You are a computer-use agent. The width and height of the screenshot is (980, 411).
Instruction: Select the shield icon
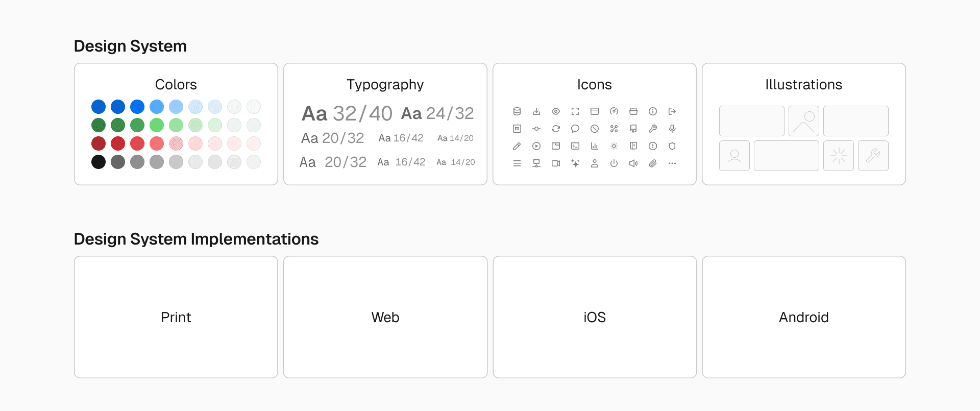672,146
